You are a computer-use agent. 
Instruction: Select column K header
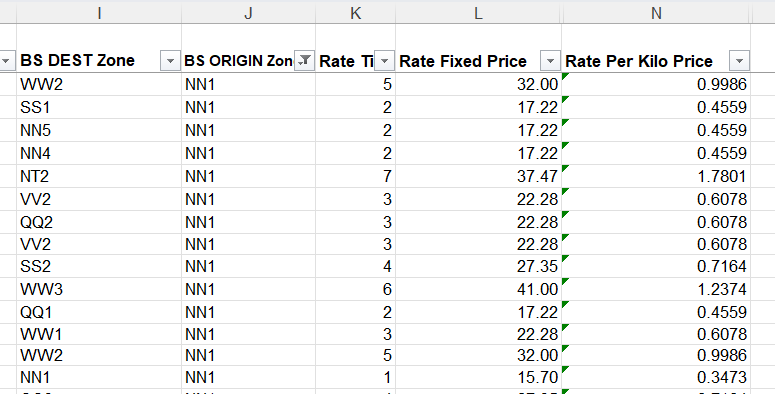[355, 13]
